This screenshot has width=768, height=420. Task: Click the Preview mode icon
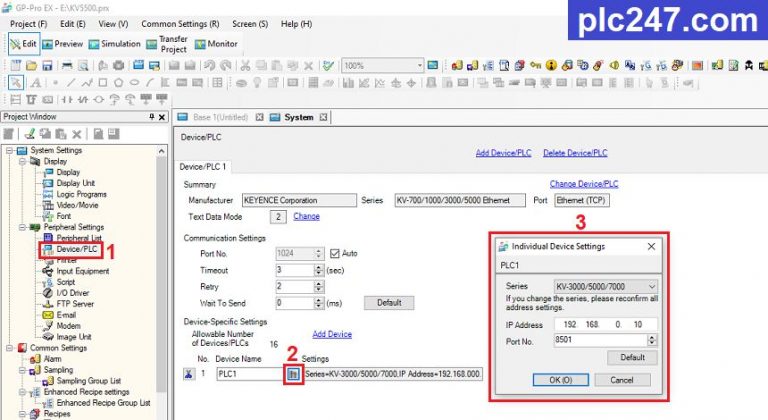coord(47,44)
